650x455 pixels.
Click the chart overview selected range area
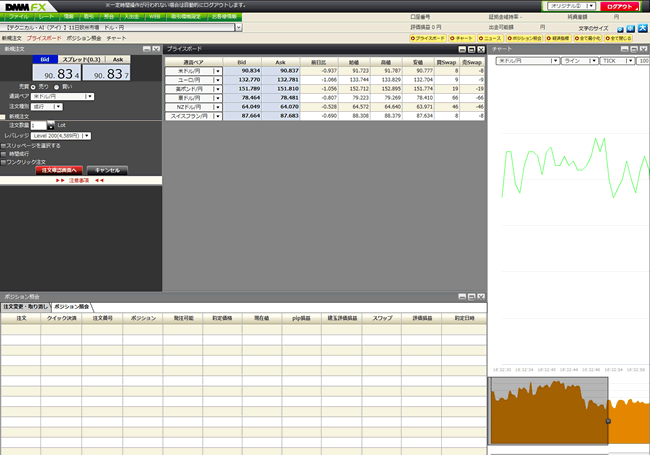click(x=549, y=410)
